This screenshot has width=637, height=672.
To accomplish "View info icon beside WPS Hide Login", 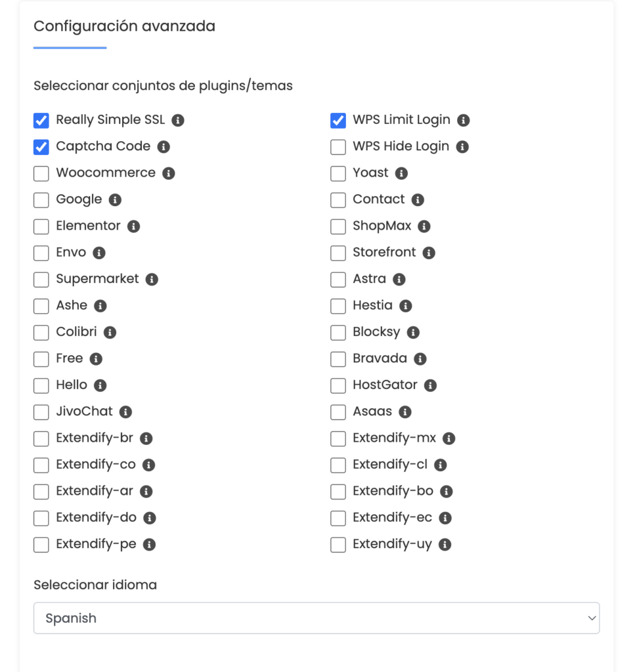I will pyautogui.click(x=462, y=147).
